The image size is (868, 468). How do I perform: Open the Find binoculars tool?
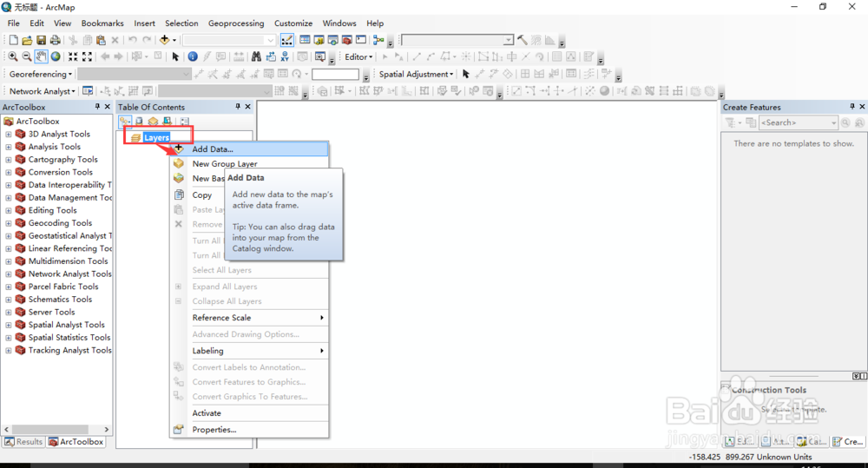coord(256,56)
